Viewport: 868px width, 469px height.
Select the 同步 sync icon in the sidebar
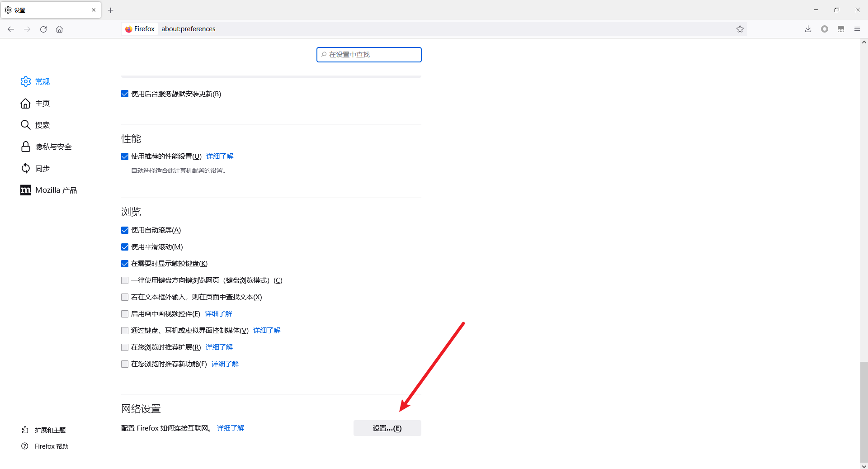26,168
